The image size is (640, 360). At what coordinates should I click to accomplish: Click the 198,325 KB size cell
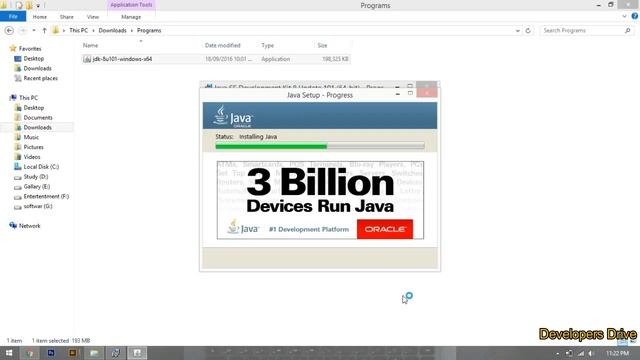[336, 59]
